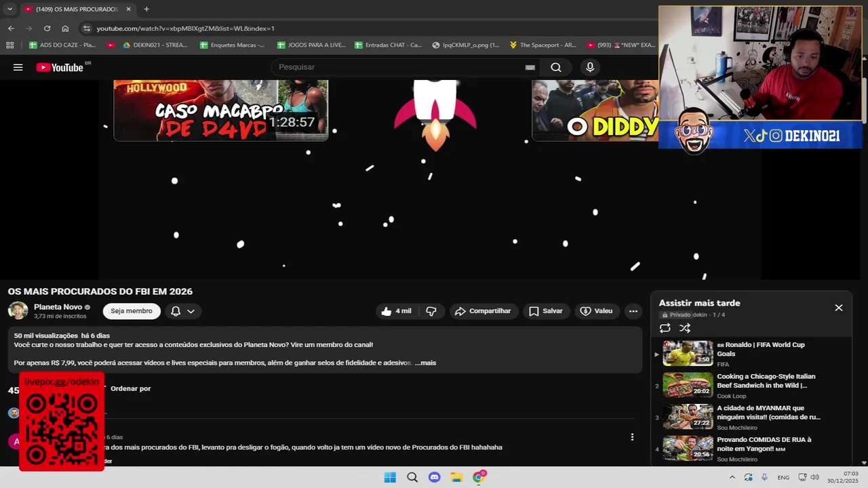
Task: Open the Windows Start menu
Action: tap(390, 477)
